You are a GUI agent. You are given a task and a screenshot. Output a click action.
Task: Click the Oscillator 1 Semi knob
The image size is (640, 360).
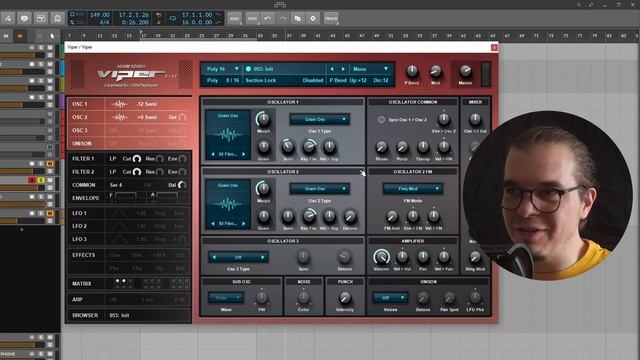tap(288, 147)
